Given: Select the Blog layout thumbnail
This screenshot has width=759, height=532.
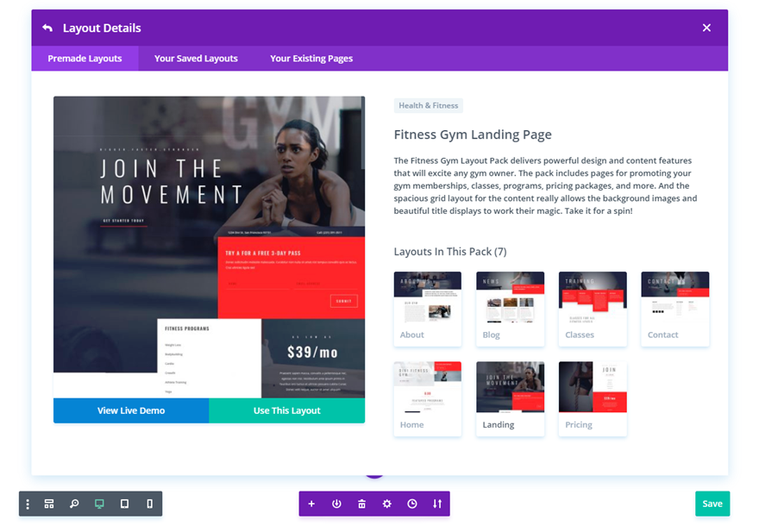Looking at the screenshot, I should point(511,309).
